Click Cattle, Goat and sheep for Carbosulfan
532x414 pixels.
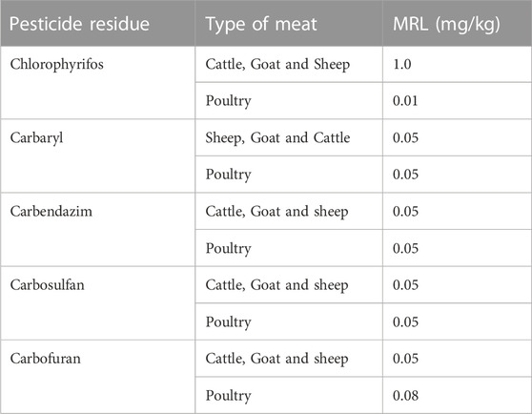tap(289, 284)
